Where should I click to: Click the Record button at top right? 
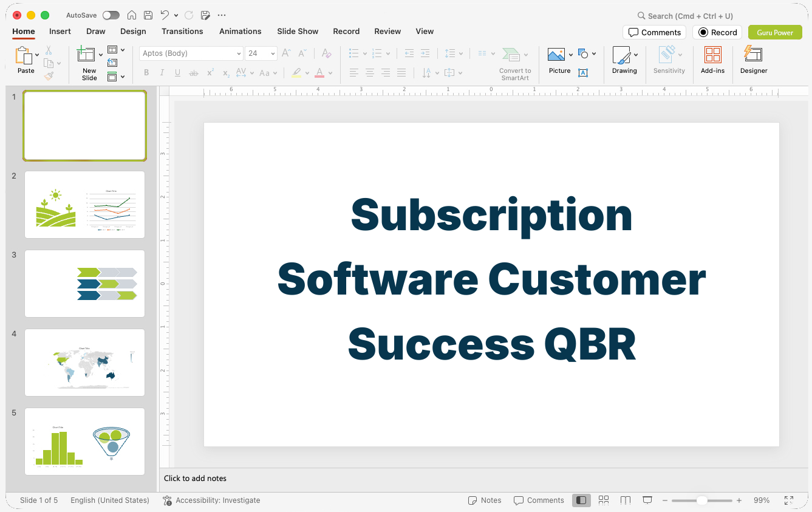[717, 32]
